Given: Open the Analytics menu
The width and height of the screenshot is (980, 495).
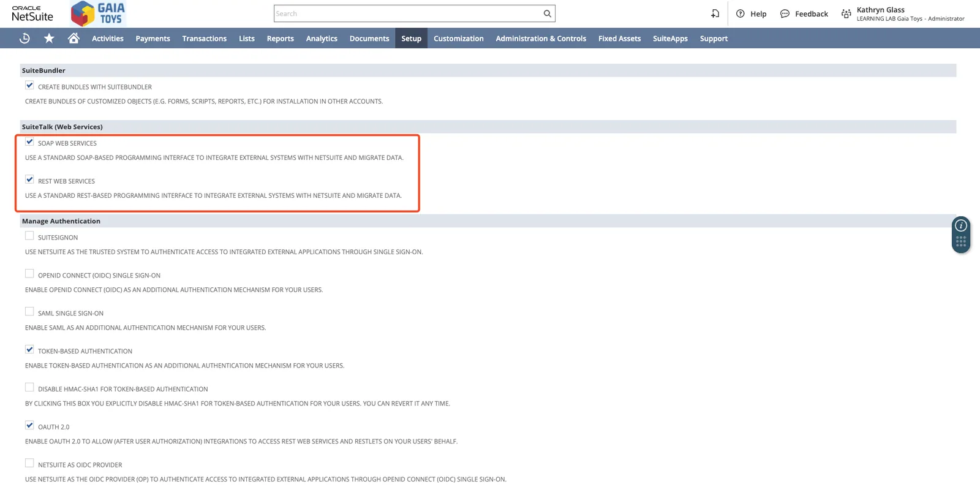Looking at the screenshot, I should (322, 38).
